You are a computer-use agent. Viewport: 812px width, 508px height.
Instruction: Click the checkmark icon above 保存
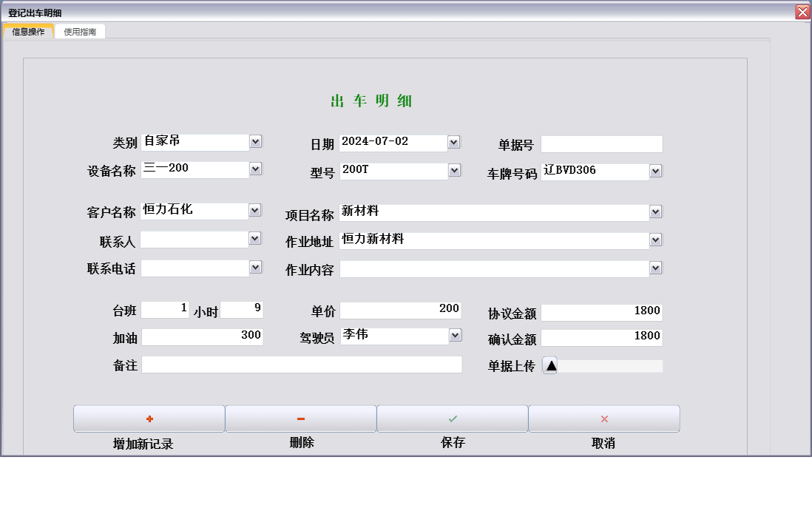[452, 419]
